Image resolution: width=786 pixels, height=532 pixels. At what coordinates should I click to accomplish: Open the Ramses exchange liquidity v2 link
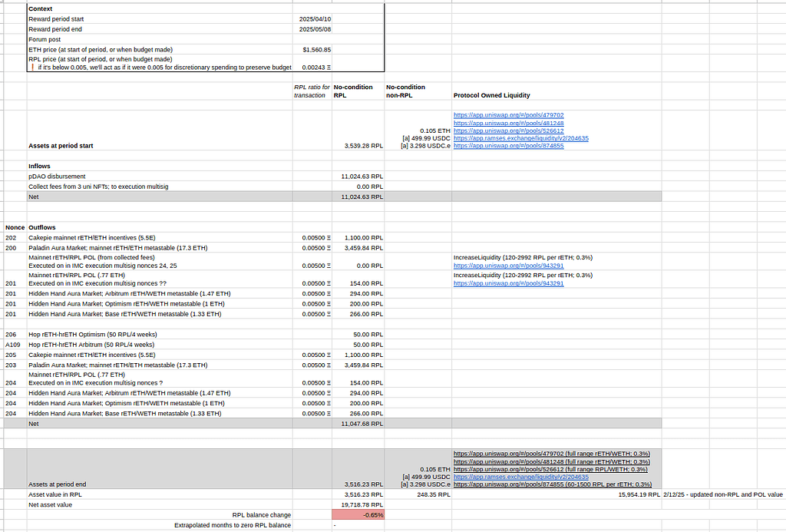[520, 138]
